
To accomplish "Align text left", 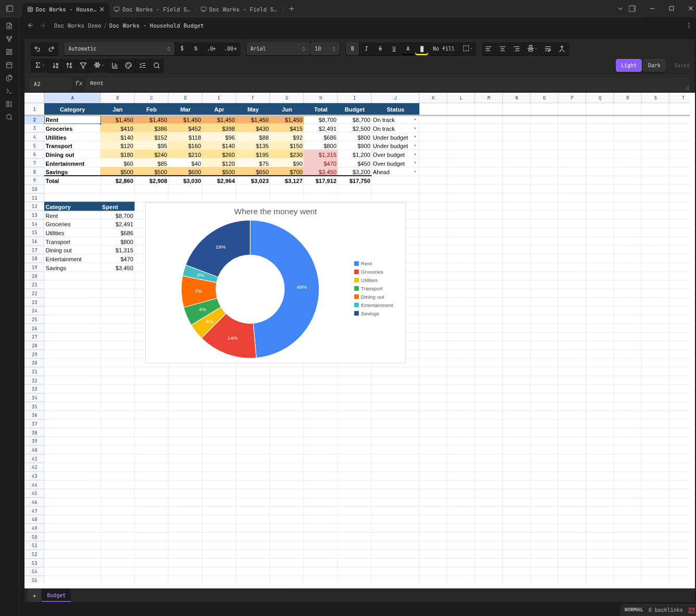I will click(x=489, y=49).
